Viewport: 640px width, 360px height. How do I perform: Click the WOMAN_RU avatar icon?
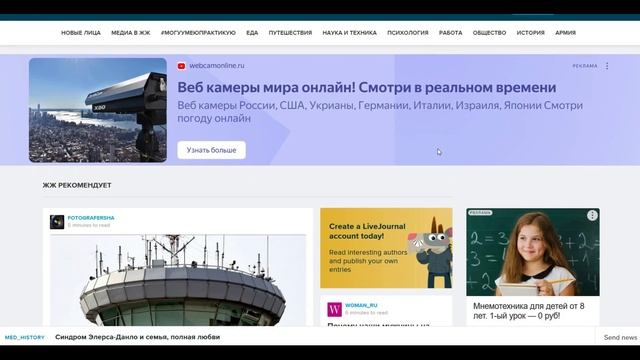point(334,309)
